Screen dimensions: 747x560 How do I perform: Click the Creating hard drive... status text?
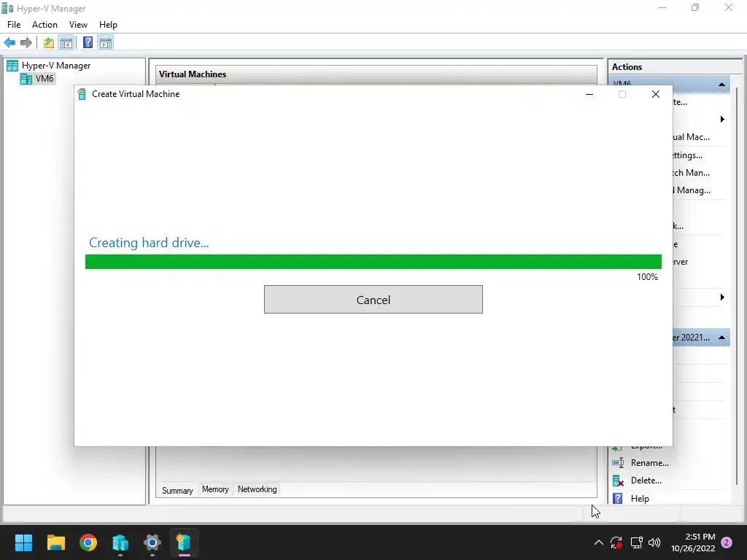(x=149, y=243)
